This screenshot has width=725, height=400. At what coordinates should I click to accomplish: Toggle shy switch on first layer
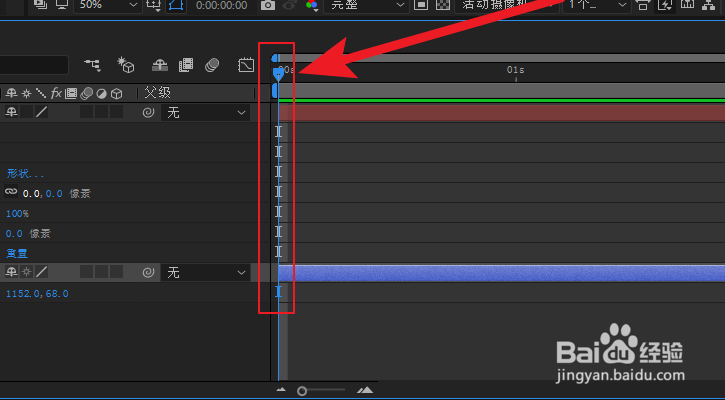point(12,112)
